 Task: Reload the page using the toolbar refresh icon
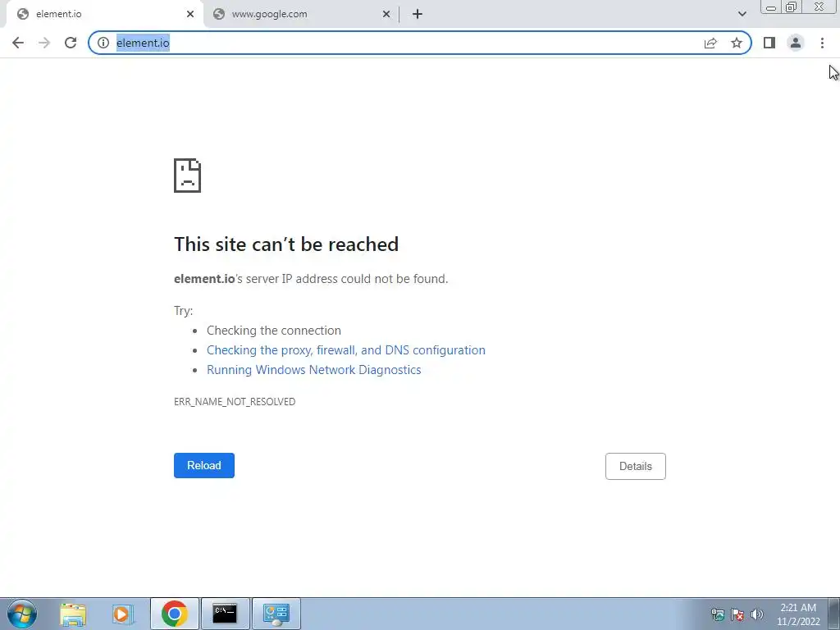click(71, 43)
